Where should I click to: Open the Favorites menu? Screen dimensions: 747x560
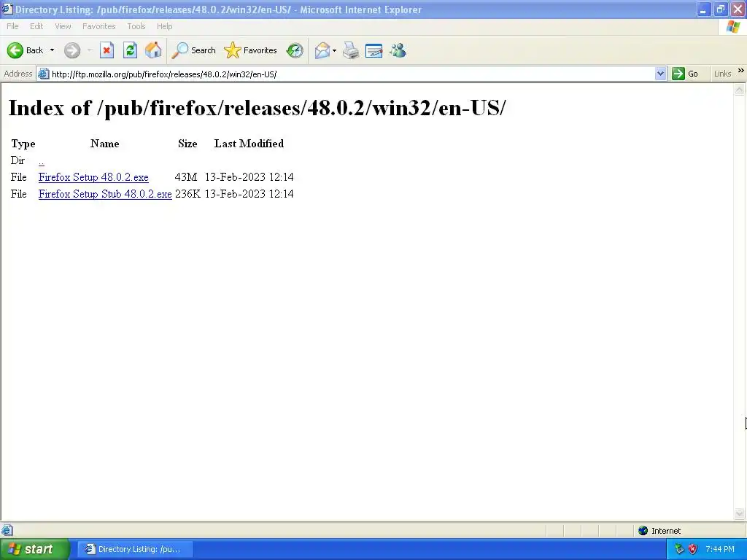coord(99,26)
